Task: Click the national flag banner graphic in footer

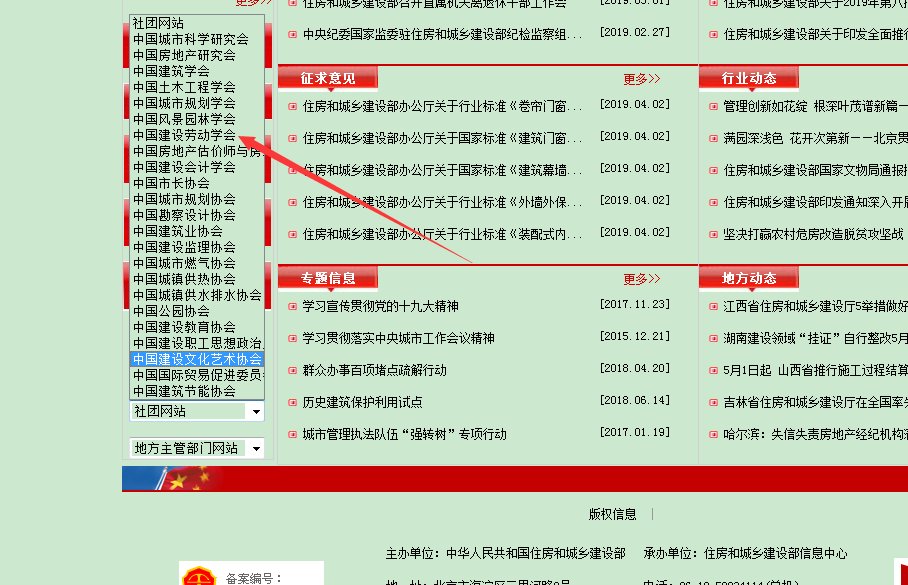Action: point(170,478)
